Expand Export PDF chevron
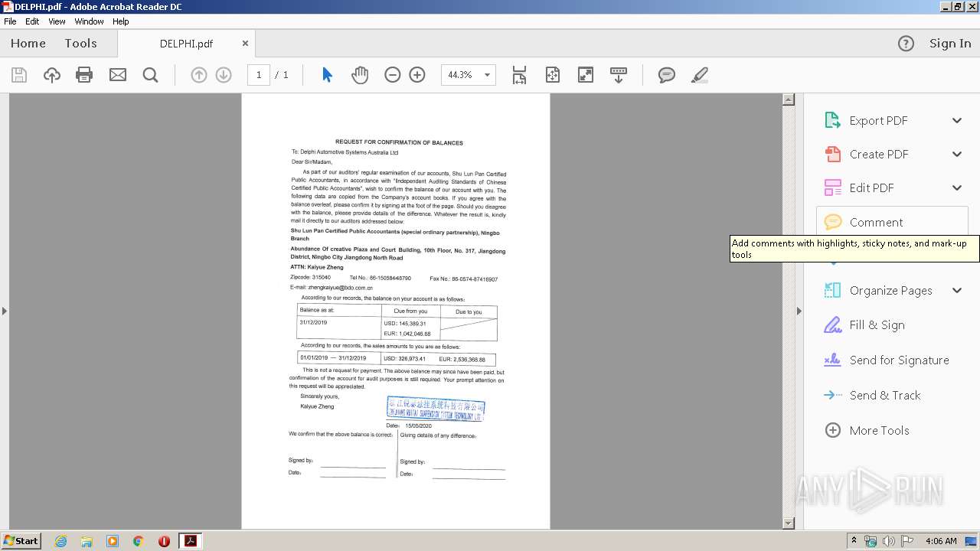The image size is (980, 551). pos(956,120)
